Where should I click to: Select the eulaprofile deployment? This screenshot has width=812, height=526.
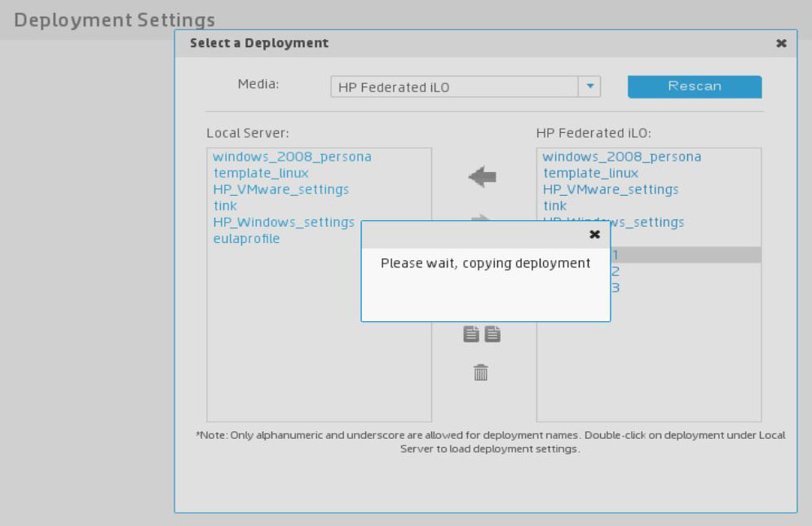(x=245, y=238)
